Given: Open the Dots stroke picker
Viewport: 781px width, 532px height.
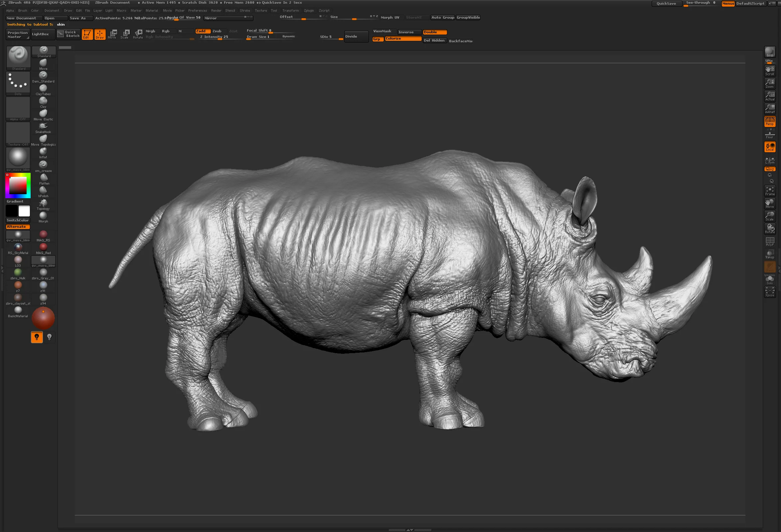Looking at the screenshot, I should coord(18,84).
